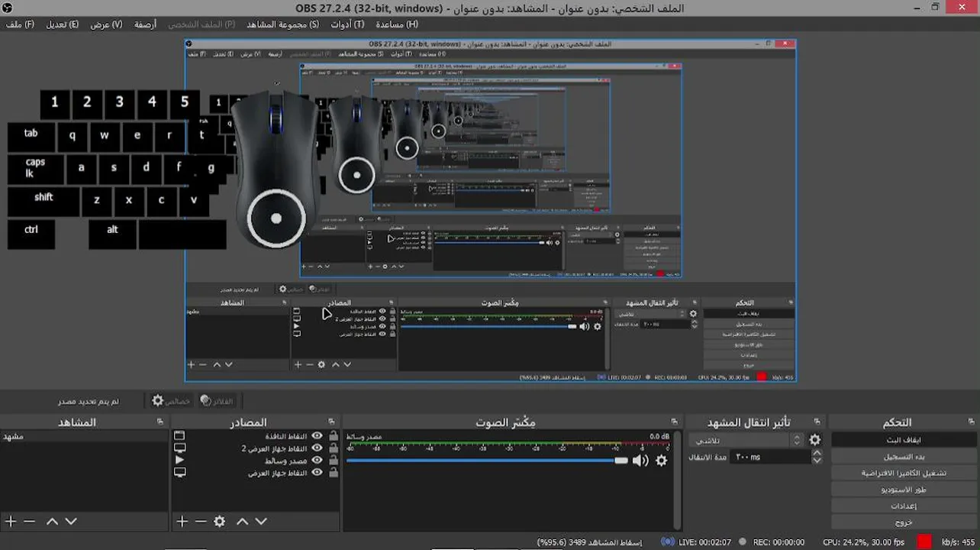The height and width of the screenshot is (550, 980).
Task: Remove the selected scene with minus icon
Action: [x=29, y=522]
